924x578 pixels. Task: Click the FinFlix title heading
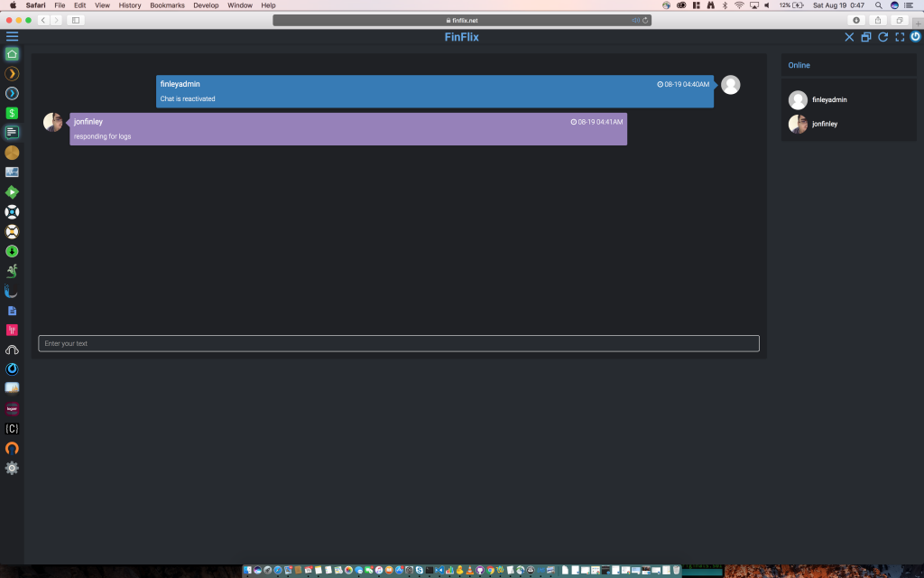point(461,36)
